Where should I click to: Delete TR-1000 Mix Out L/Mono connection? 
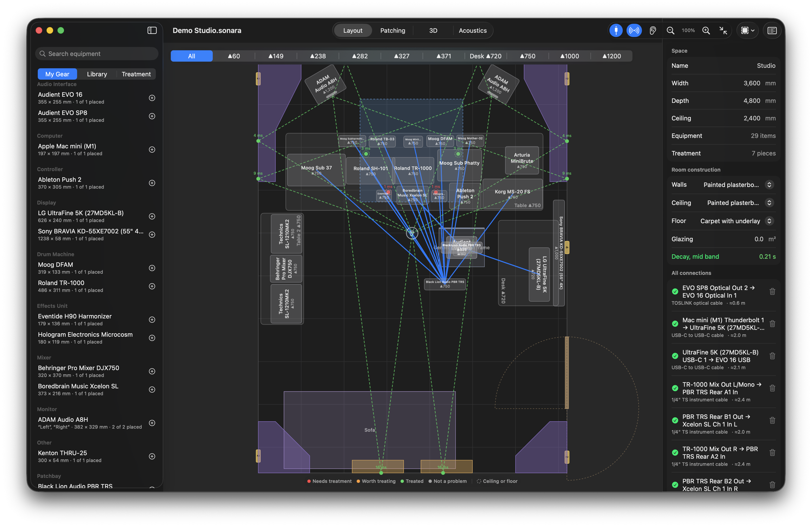(x=772, y=388)
